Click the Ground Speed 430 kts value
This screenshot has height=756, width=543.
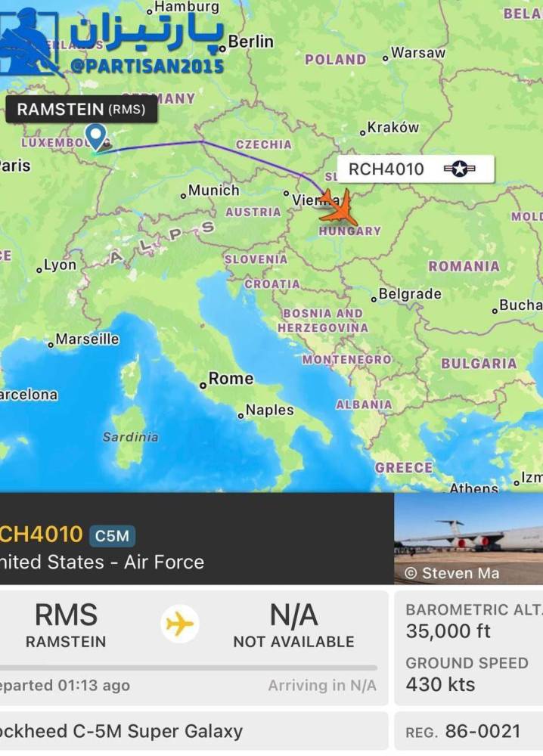point(440,685)
